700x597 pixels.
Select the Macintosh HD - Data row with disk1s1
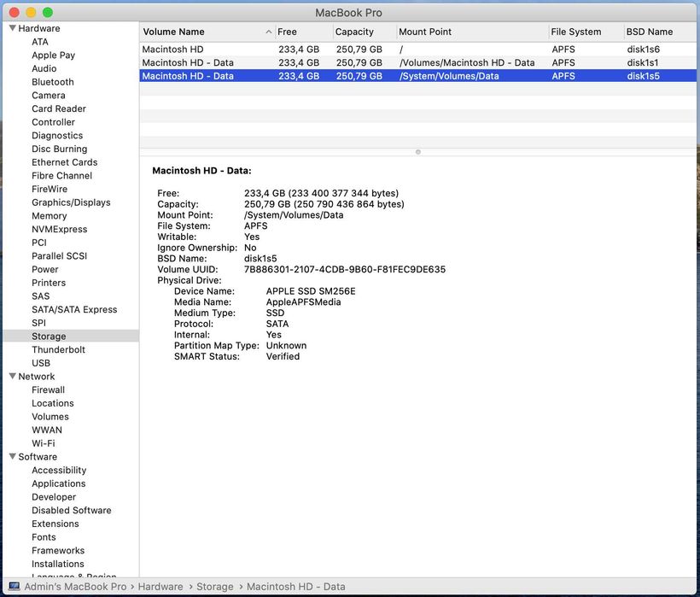(x=417, y=62)
